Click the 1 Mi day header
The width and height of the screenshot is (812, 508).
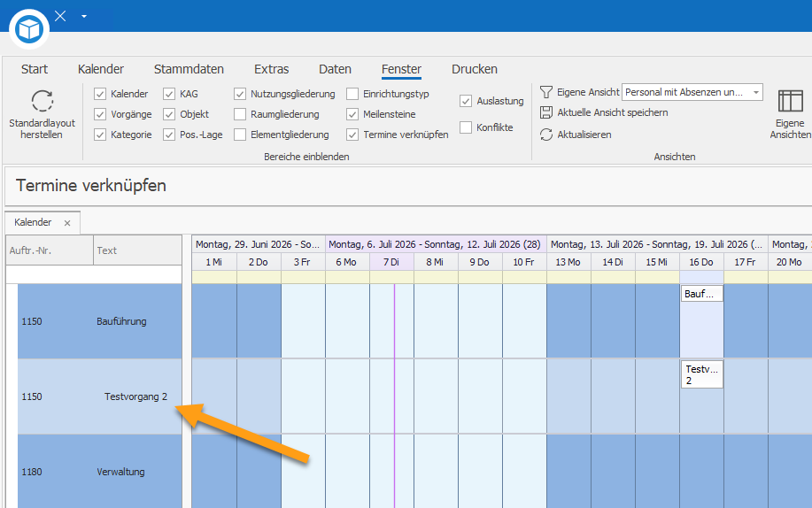tap(214, 262)
